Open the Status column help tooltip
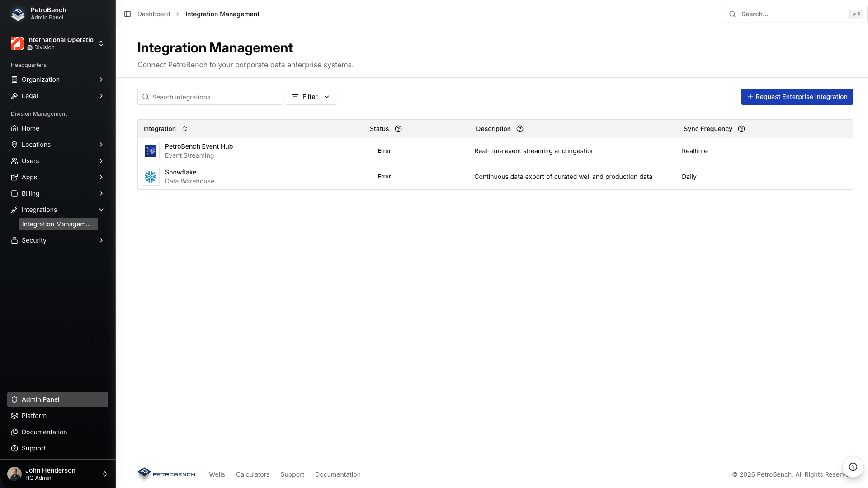Image resolution: width=868 pixels, height=488 pixels. pyautogui.click(x=398, y=129)
